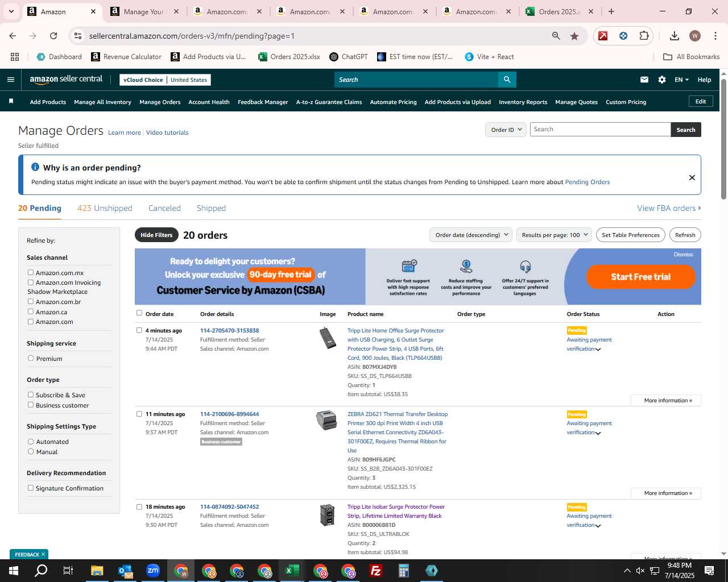Open the Seller Central hamburger menu
Viewport: 728px width, 582px height.
pyautogui.click(x=10, y=80)
